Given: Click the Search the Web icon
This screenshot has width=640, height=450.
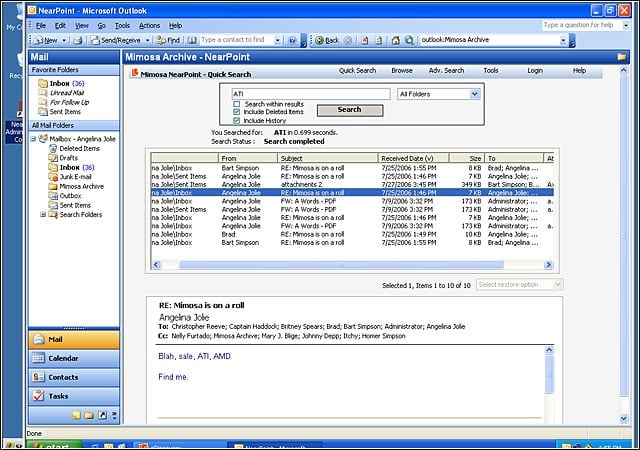Looking at the screenshot, I should (409, 40).
